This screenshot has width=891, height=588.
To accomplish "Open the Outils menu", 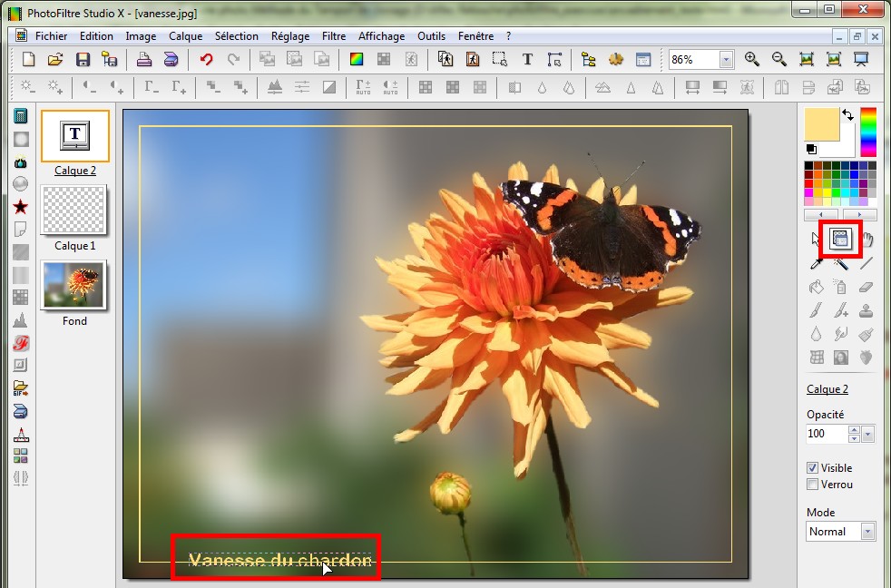I will coord(431,35).
